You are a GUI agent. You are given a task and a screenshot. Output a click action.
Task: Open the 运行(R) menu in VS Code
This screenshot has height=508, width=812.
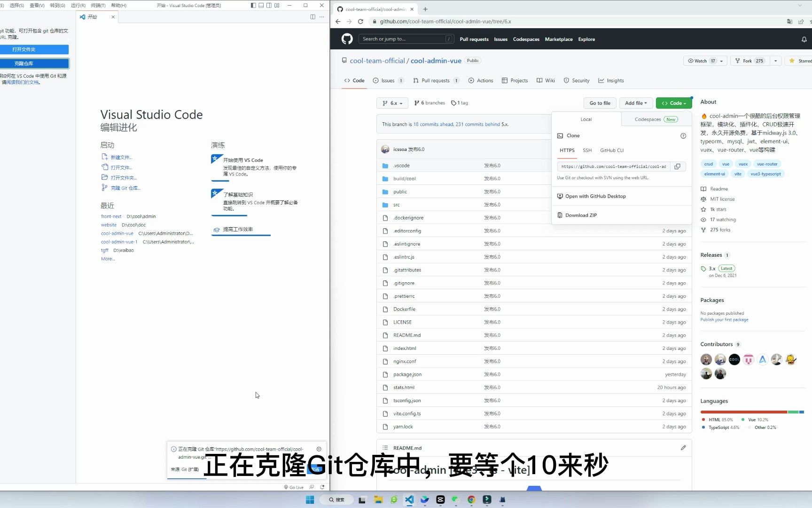78,5
